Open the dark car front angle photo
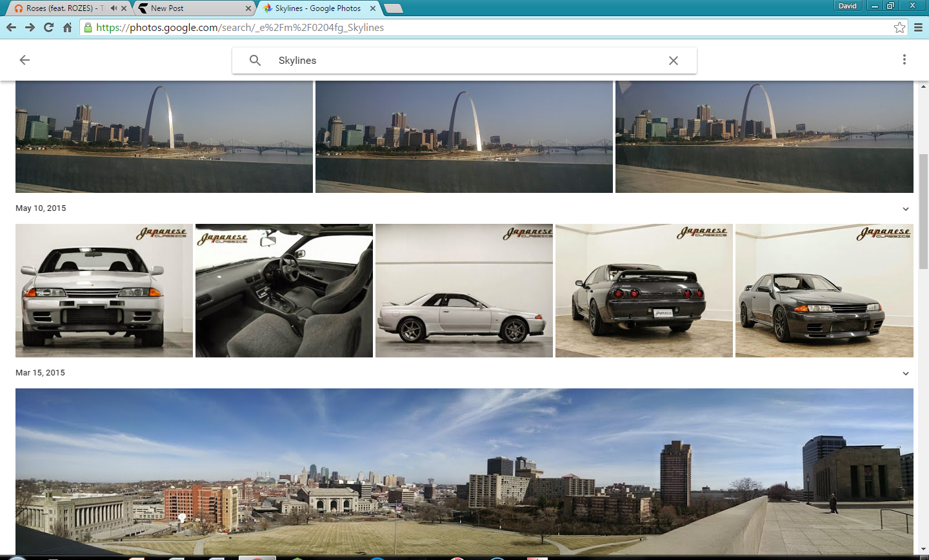929x560 pixels. point(824,290)
